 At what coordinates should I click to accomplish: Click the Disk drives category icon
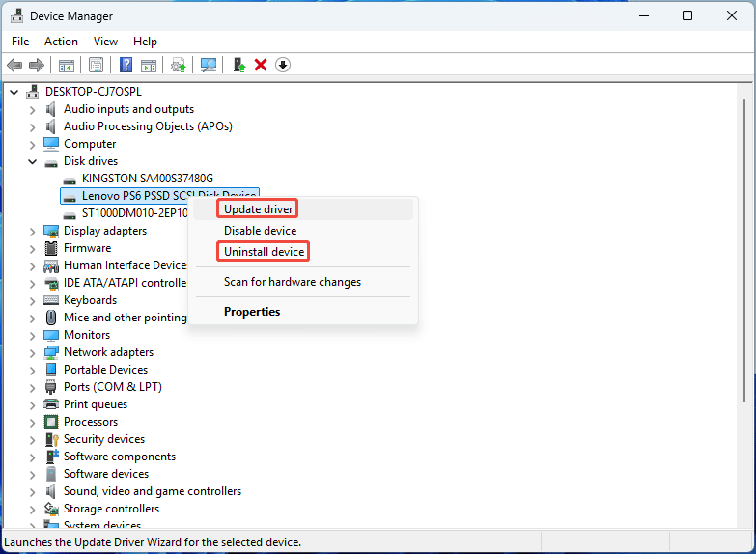(x=51, y=163)
